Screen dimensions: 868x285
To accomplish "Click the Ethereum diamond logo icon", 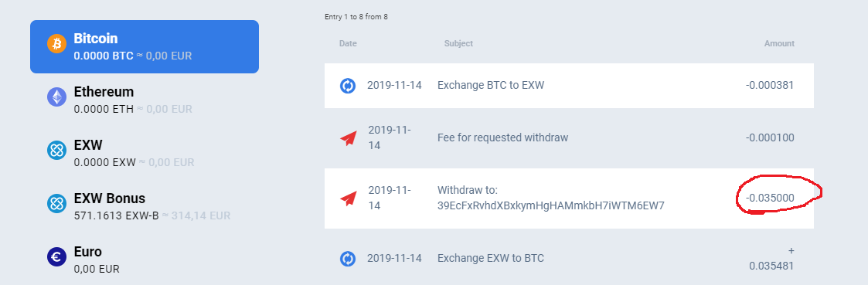I will coord(56,97).
